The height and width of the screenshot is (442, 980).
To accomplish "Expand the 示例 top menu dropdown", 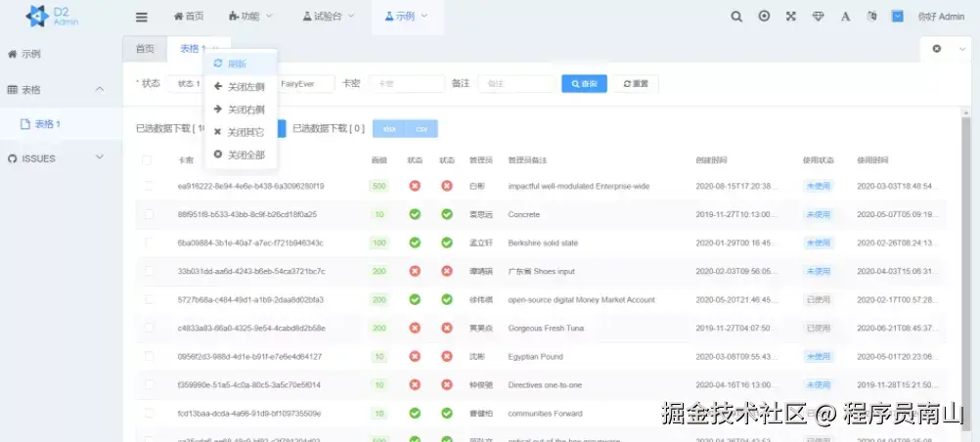I will point(407,17).
